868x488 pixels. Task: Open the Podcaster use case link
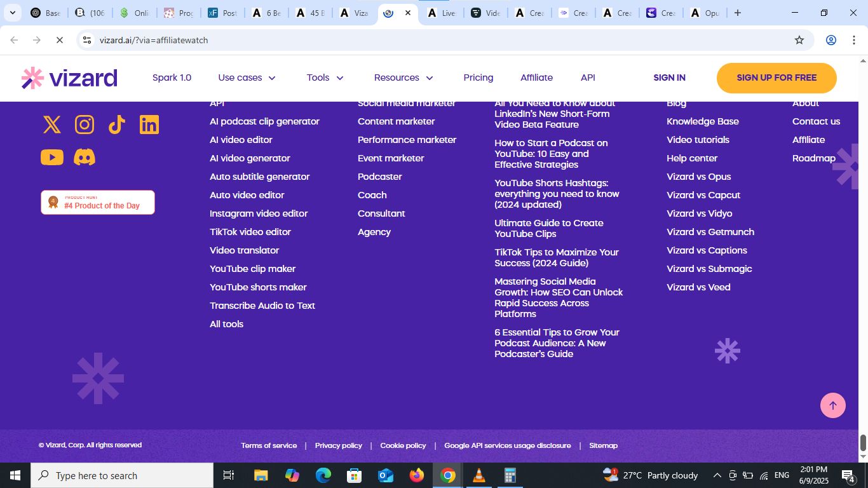380,177
